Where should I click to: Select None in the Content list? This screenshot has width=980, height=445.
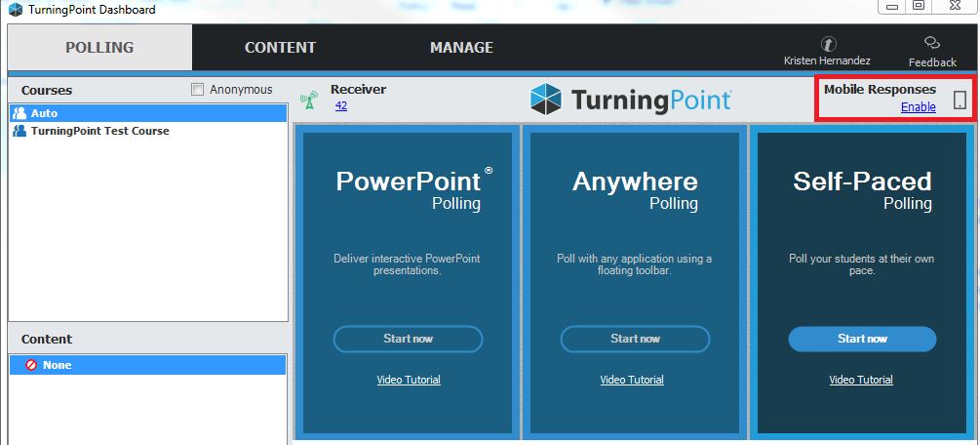pos(148,365)
